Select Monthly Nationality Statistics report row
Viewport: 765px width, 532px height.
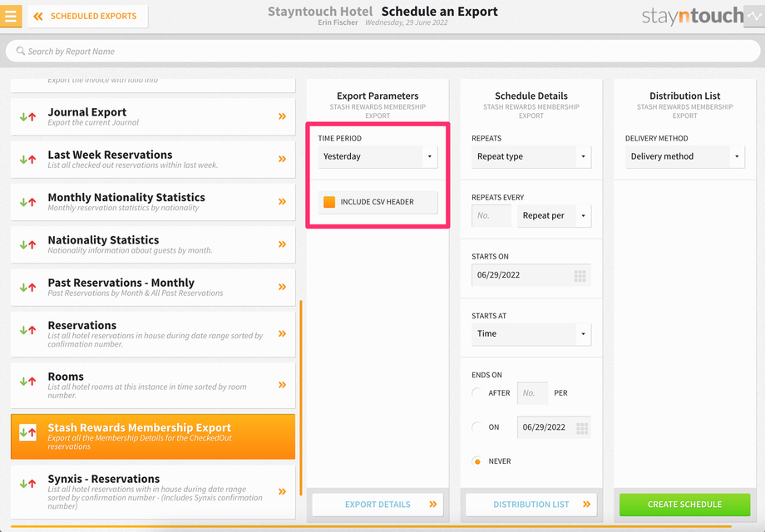click(153, 202)
